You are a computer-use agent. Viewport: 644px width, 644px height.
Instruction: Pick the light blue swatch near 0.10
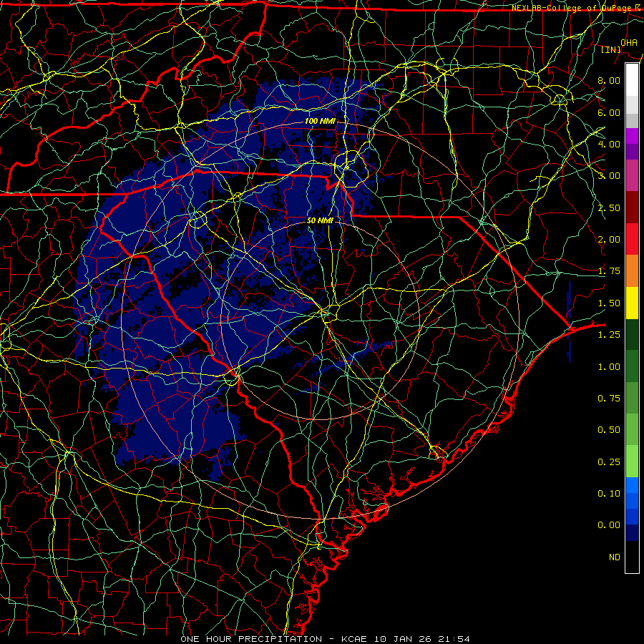(x=632, y=485)
